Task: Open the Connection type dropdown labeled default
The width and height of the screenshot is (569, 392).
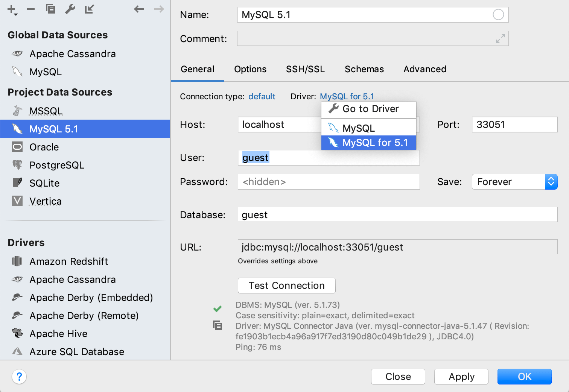Action: pyautogui.click(x=262, y=96)
